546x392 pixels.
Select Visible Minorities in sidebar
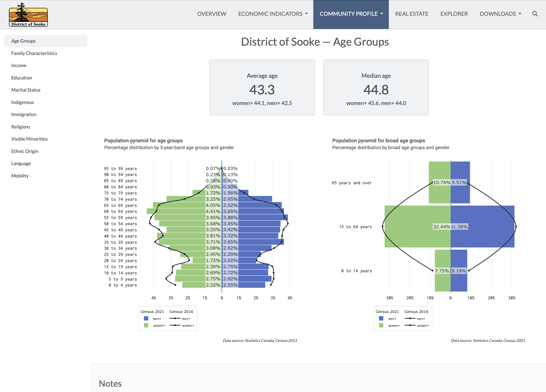29,139
